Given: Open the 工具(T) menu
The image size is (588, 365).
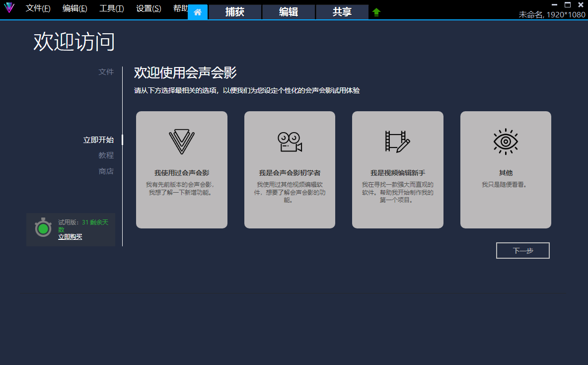Looking at the screenshot, I should [112, 8].
